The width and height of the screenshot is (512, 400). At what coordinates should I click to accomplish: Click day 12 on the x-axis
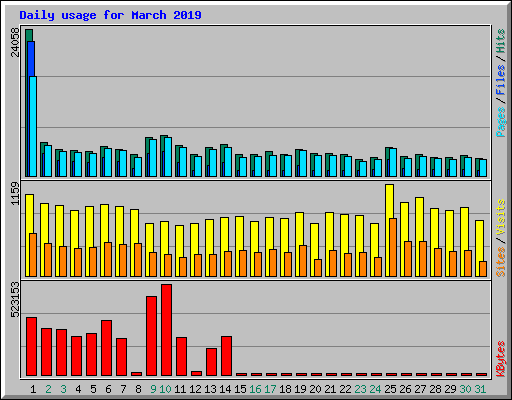[195, 389]
